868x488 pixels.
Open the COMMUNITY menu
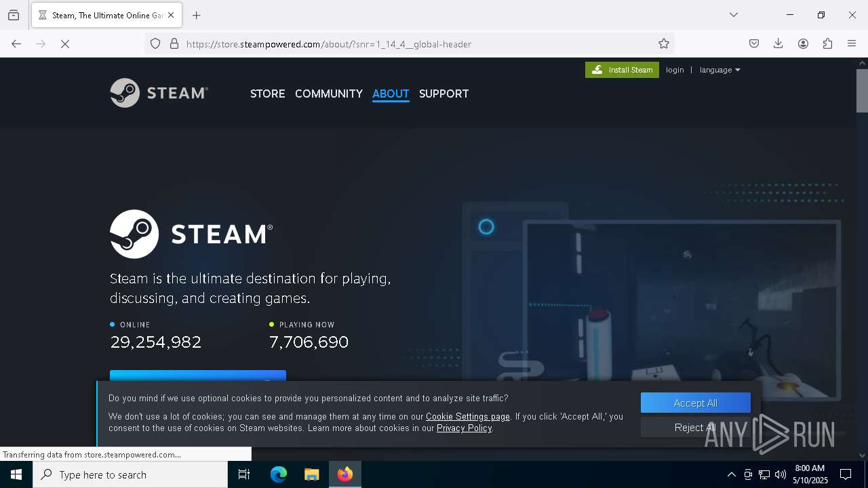click(x=329, y=94)
